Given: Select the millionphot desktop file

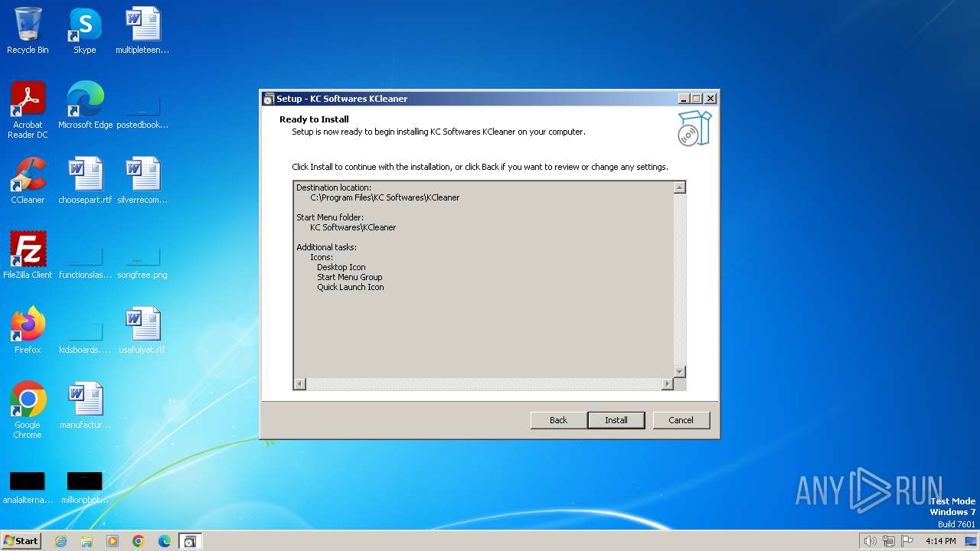Looking at the screenshot, I should pyautogui.click(x=85, y=487).
